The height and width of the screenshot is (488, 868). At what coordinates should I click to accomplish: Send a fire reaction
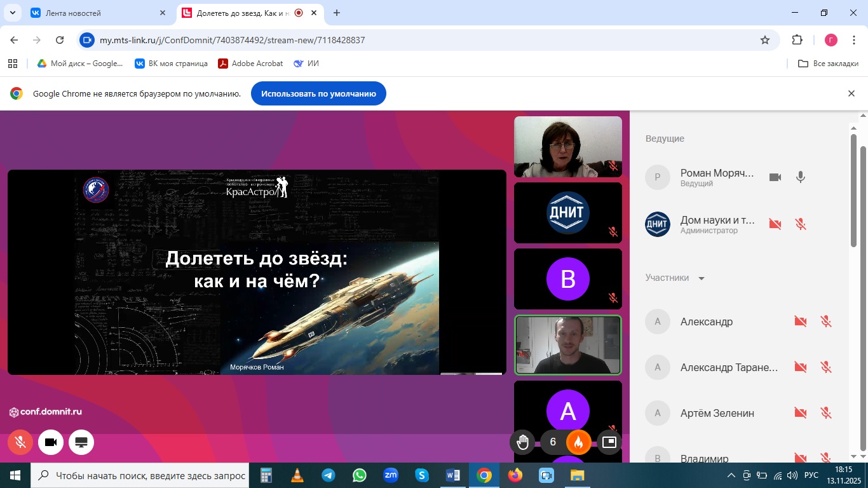(578, 442)
